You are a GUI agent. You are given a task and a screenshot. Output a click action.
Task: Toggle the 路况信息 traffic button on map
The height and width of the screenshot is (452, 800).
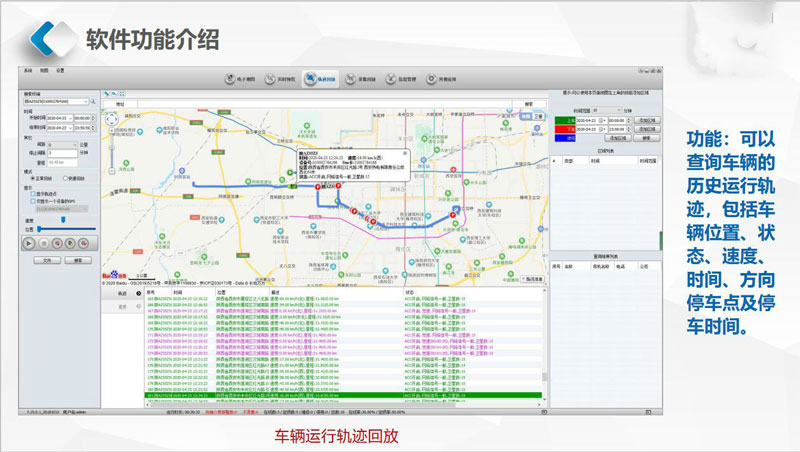click(x=532, y=279)
